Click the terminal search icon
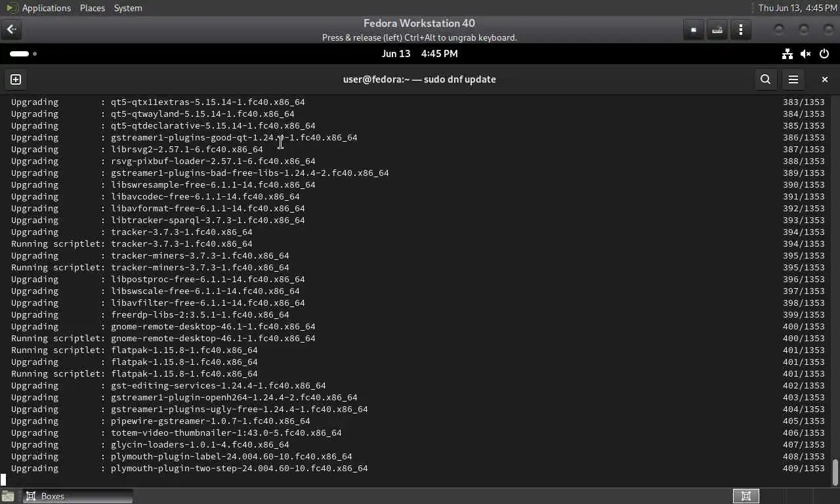This screenshot has width=840, height=504. [765, 79]
